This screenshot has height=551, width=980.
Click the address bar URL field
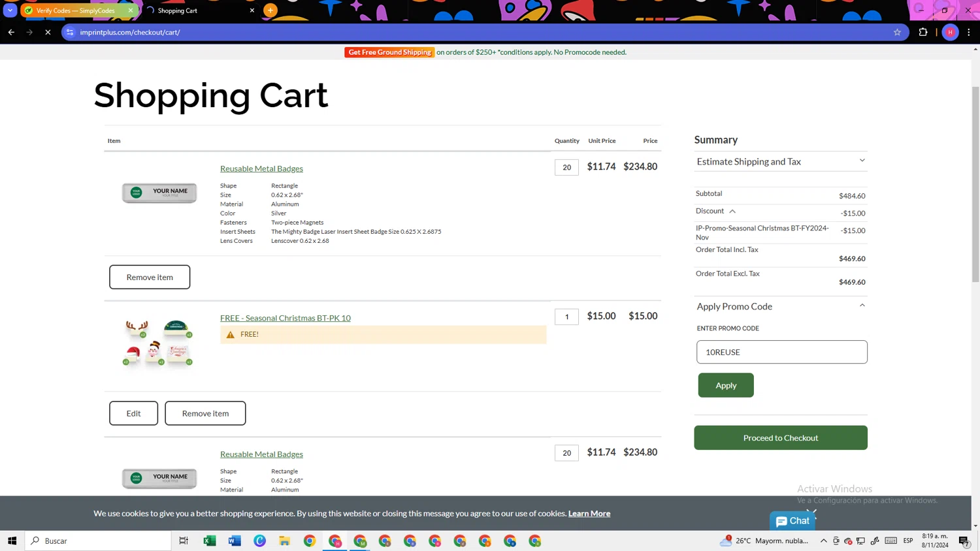pos(483,32)
